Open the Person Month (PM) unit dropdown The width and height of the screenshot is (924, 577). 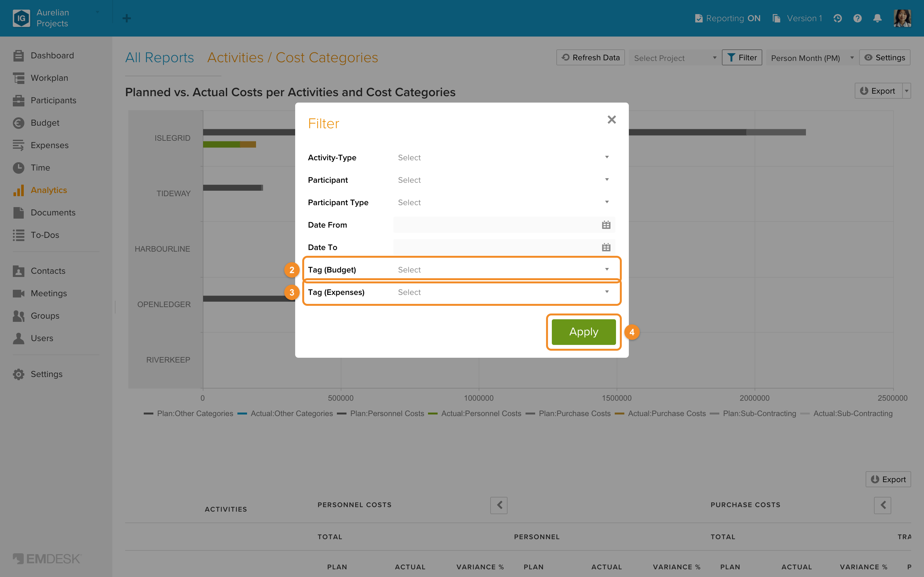(811, 58)
